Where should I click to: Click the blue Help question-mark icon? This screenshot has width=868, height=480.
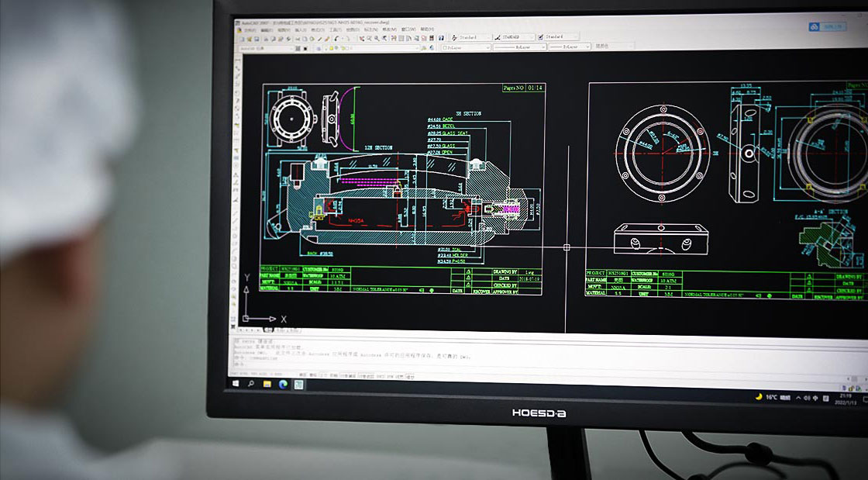pyautogui.click(x=441, y=38)
